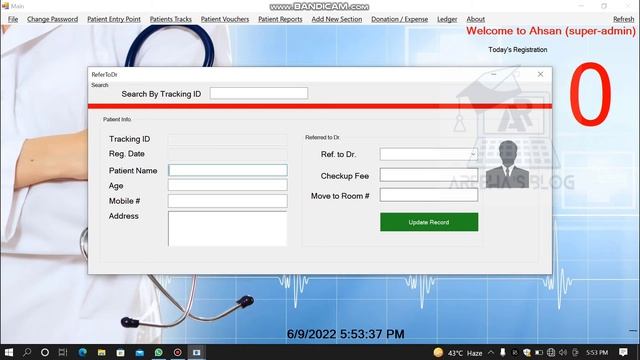The height and width of the screenshot is (360, 640).
Task: Expand the Ref. to Dr. dropdown
Action: coord(473,154)
